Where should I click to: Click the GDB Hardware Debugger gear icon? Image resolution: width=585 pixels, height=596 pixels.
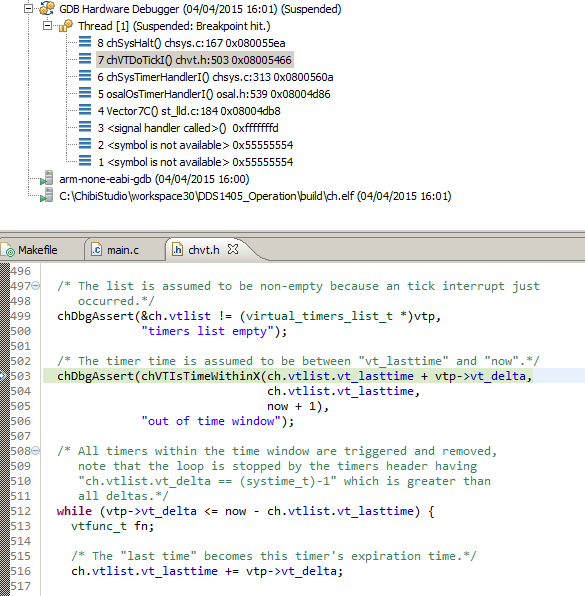point(47,8)
